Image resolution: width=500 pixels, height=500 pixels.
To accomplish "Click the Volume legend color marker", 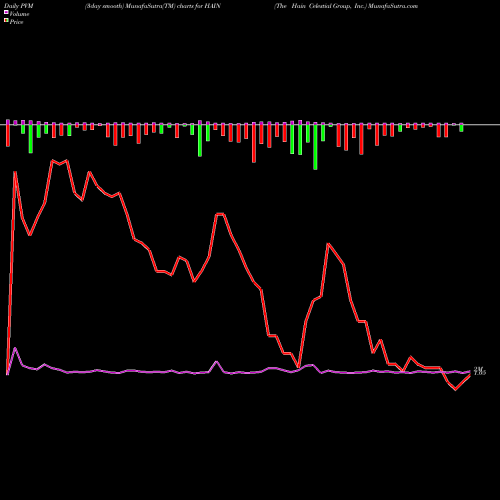I will [x=6, y=12].
